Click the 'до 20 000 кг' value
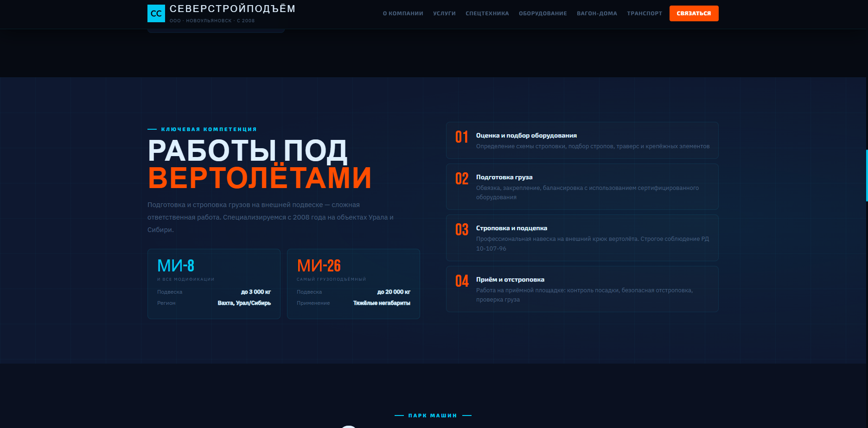This screenshot has width=868, height=428. pyautogui.click(x=394, y=292)
